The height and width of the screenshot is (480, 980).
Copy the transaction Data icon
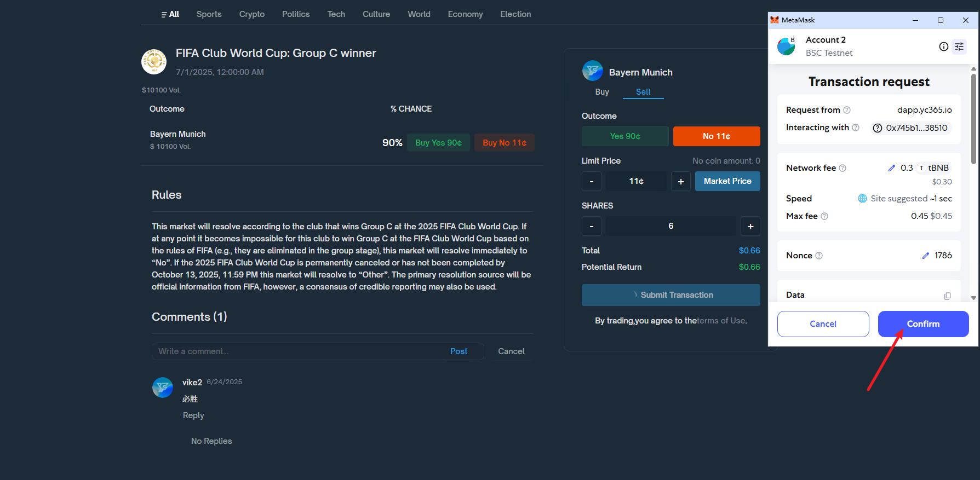point(948,296)
